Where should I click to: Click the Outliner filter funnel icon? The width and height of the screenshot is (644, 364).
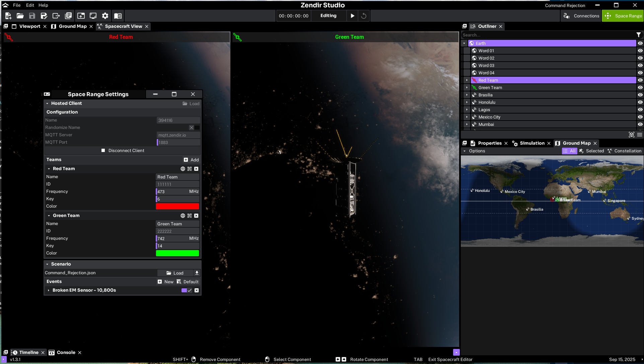coord(639,35)
